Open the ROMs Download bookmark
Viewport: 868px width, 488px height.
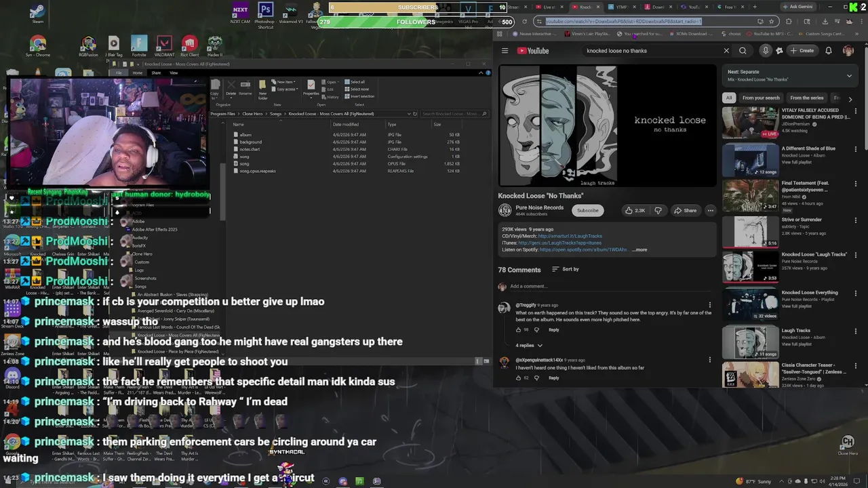pyautogui.click(x=690, y=34)
